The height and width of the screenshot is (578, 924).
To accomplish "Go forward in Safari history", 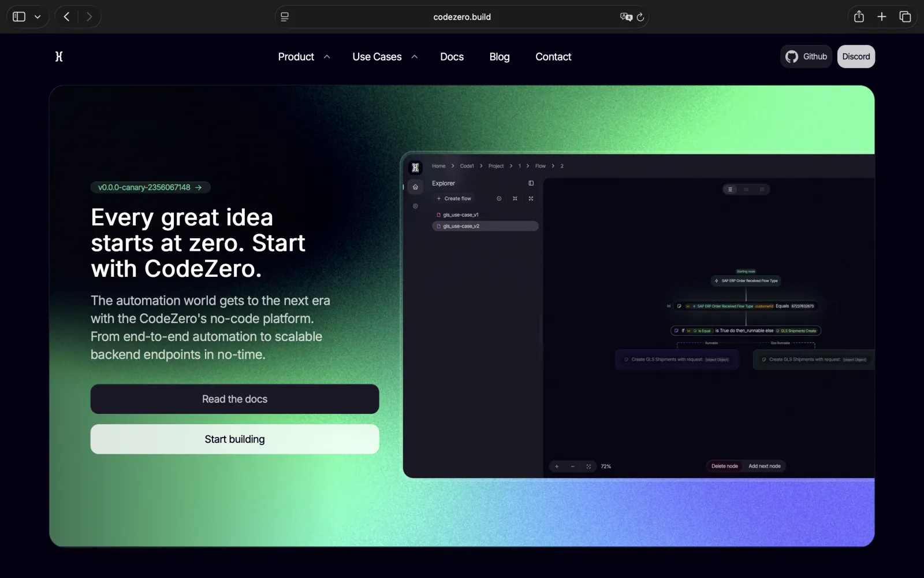I will (89, 17).
